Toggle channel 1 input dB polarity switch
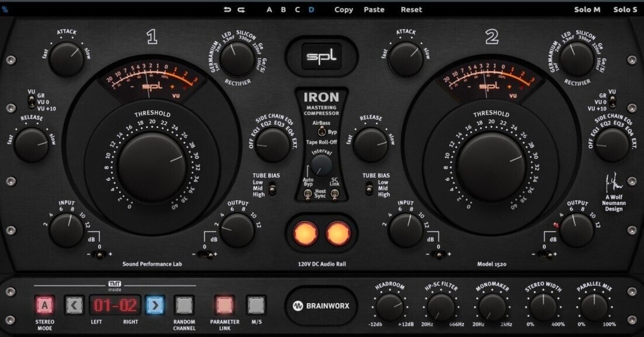The height and width of the screenshot is (337, 644). coord(99,254)
